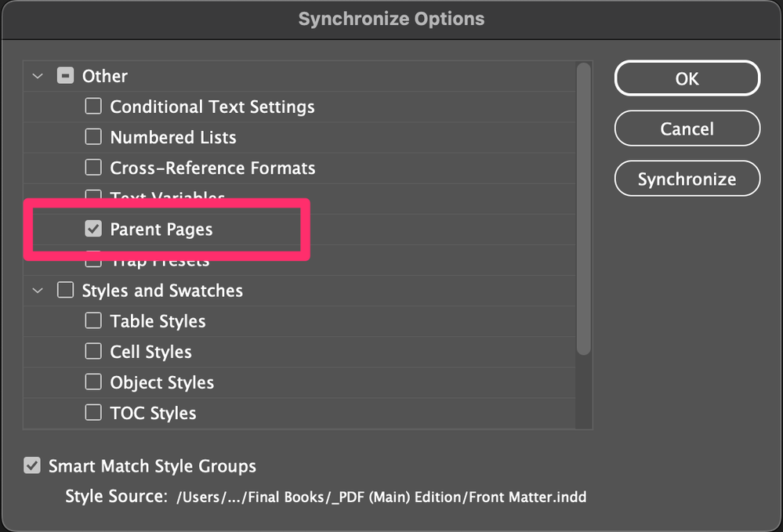Check the Numbered Lists option
783x532 pixels.
[93, 137]
